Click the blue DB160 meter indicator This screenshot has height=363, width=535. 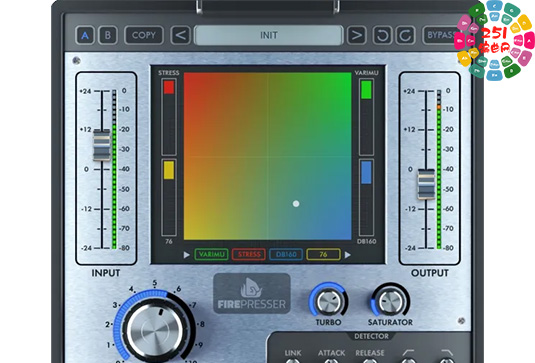coord(366,172)
